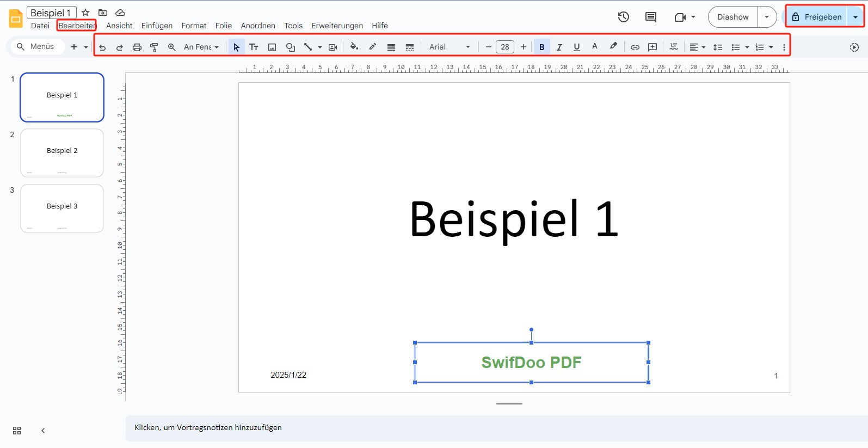Open the Anordnen menu
Viewport: 868px width, 448px height.
pos(258,26)
